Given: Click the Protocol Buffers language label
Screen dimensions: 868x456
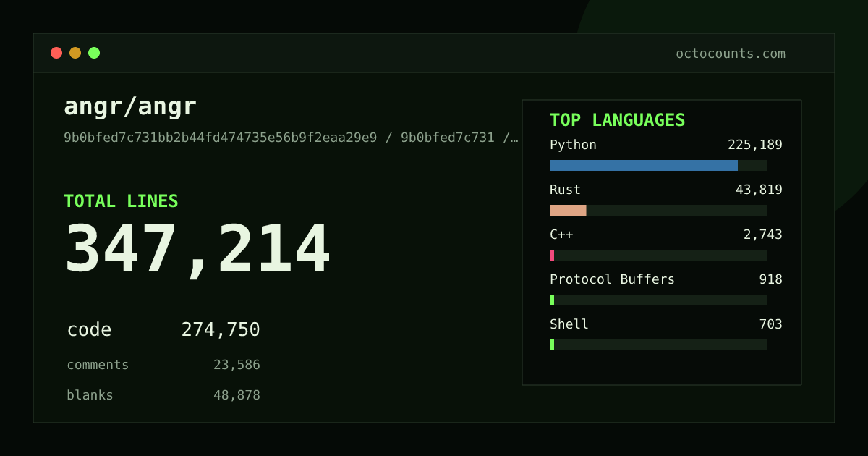Looking at the screenshot, I should (612, 279).
